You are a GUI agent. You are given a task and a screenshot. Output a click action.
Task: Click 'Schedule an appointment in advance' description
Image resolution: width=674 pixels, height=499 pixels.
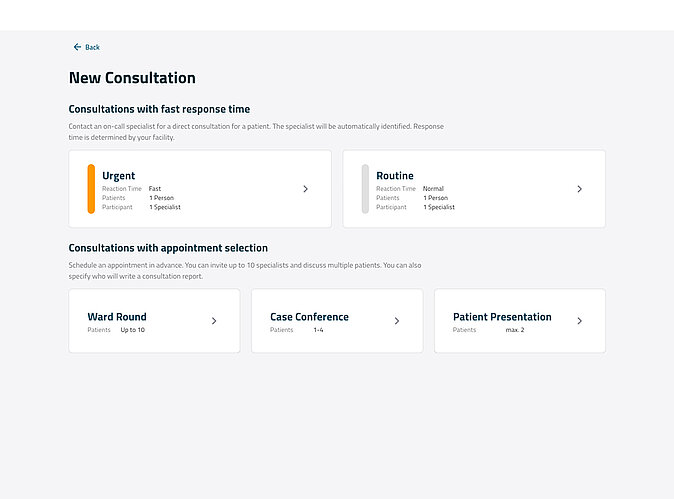click(245, 271)
